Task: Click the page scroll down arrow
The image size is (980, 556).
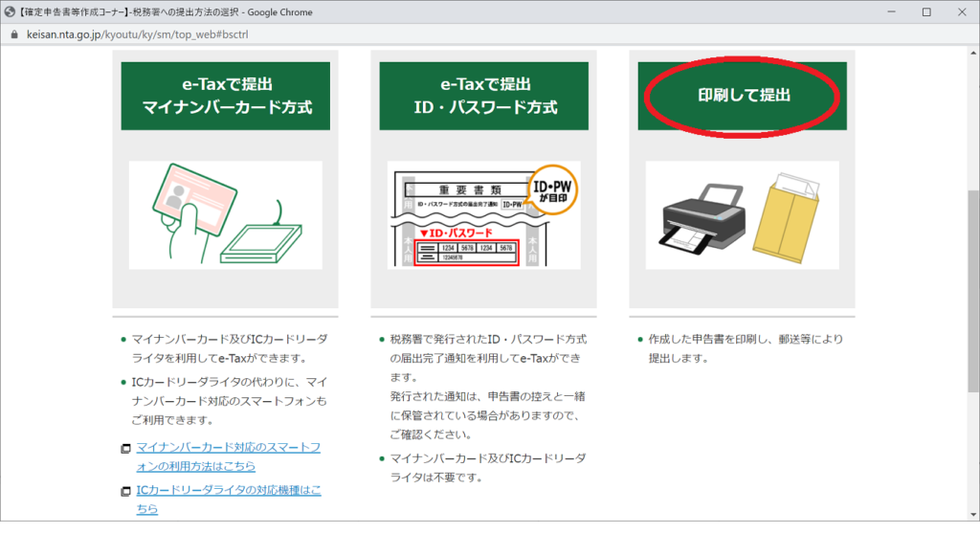Action: 973,515
